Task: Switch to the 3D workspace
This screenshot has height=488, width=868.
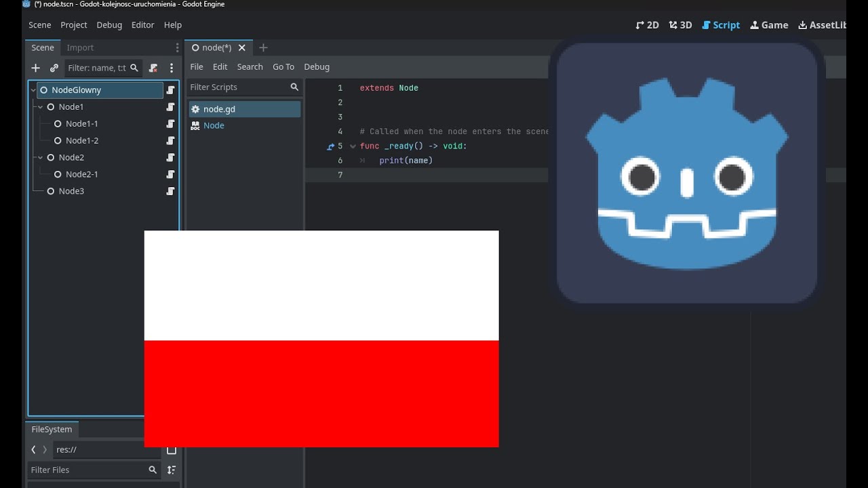Action: [x=680, y=25]
